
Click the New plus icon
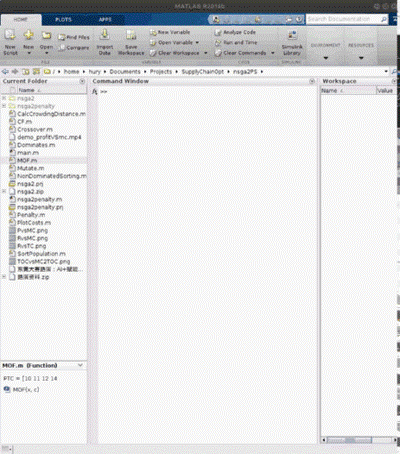pyautogui.click(x=28, y=35)
